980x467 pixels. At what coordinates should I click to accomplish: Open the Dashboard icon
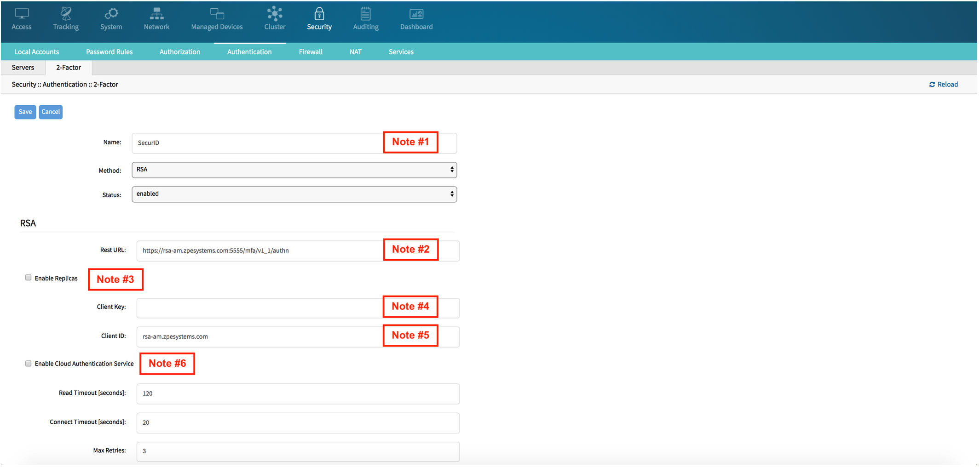pyautogui.click(x=416, y=14)
